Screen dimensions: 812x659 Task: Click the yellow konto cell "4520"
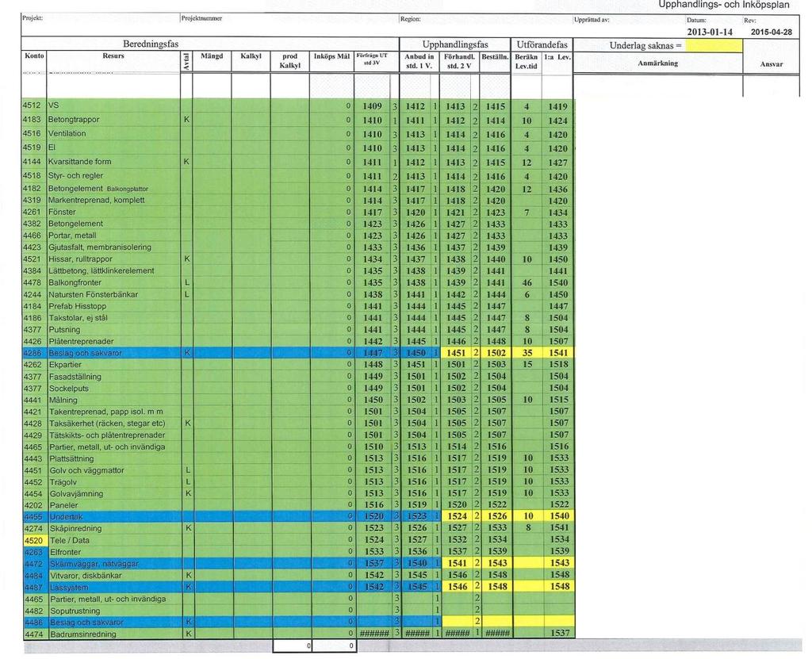35,540
